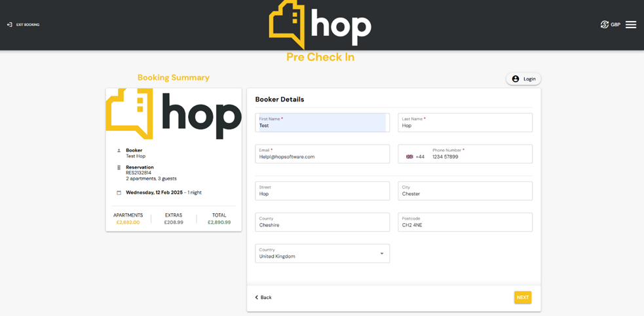
Task: Click the GBP currency label
Action: 615,25
